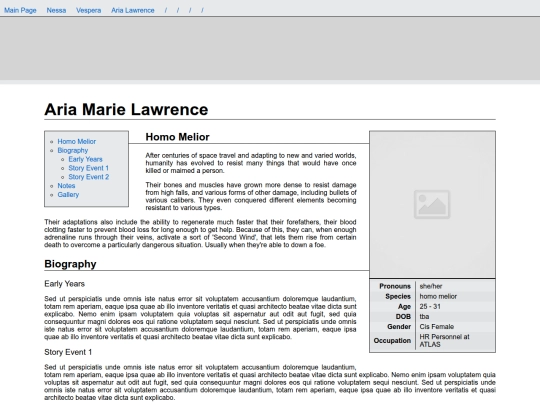The width and height of the screenshot is (540, 405).
Task: Click the Story Event 1 subheading in article
Action: click(68, 352)
